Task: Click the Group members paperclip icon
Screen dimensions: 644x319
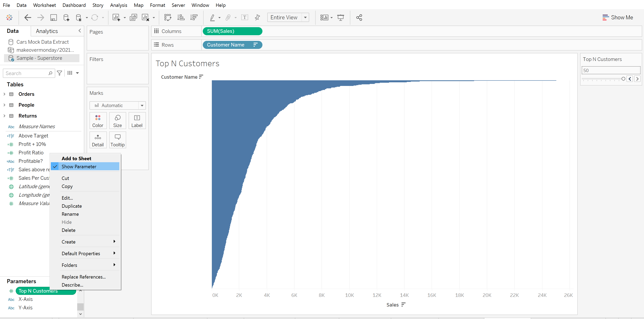Action: tap(228, 18)
